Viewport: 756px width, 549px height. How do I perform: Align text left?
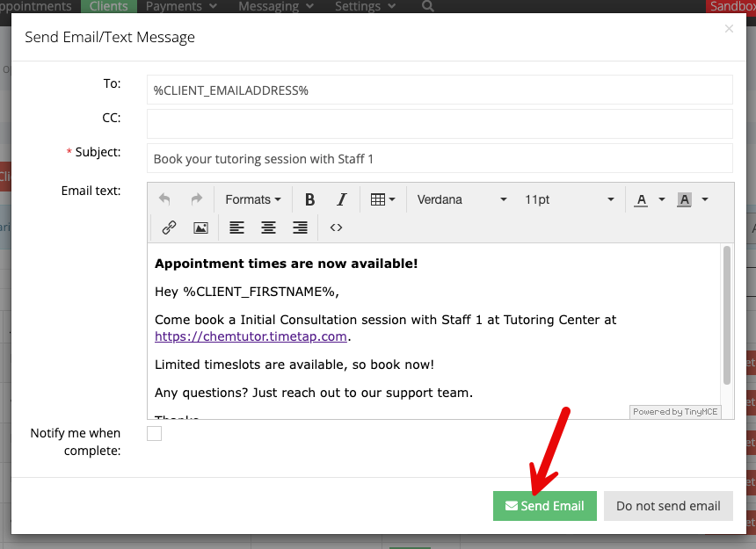click(236, 228)
